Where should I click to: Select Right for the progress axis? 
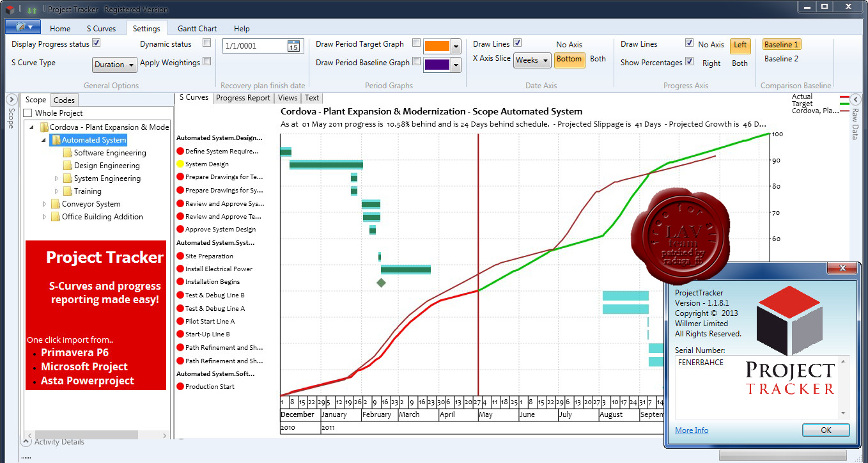711,63
